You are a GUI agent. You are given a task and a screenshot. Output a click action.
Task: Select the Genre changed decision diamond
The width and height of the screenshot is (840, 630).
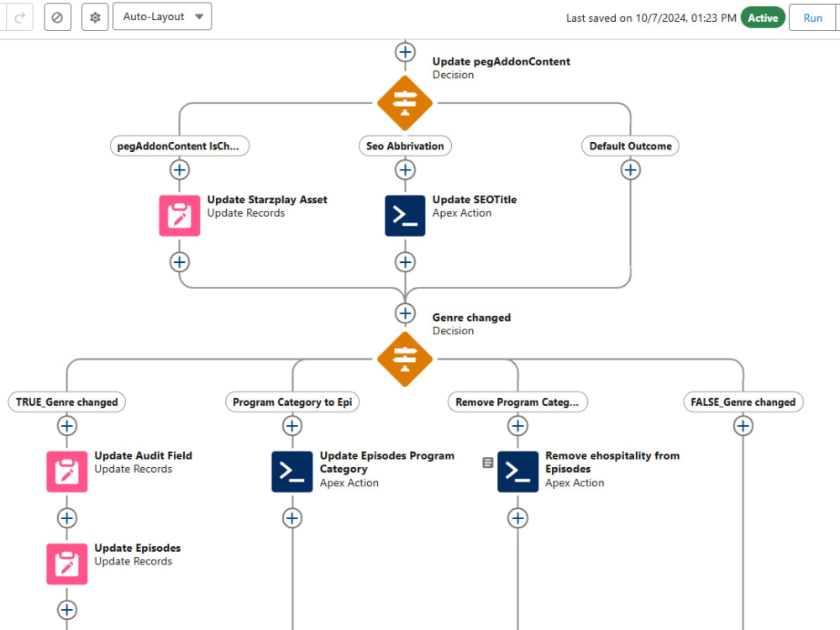point(405,359)
